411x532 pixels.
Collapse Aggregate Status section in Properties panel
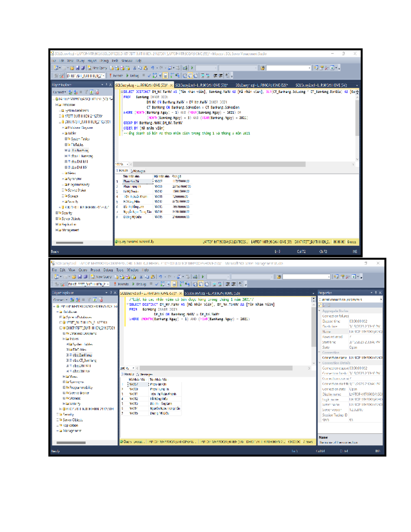(x=320, y=311)
